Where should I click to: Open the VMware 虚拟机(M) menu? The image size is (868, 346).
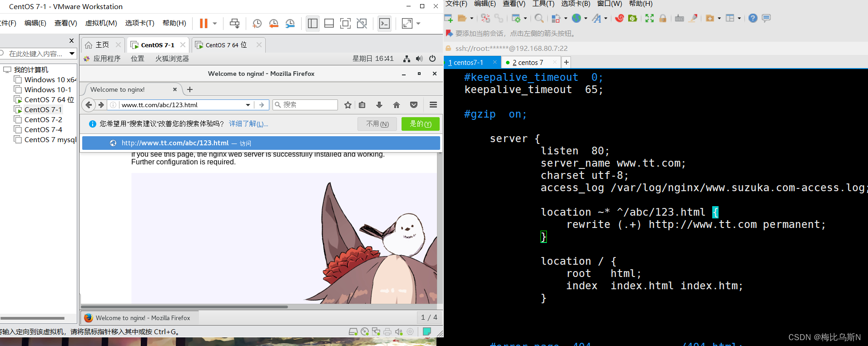coord(101,23)
